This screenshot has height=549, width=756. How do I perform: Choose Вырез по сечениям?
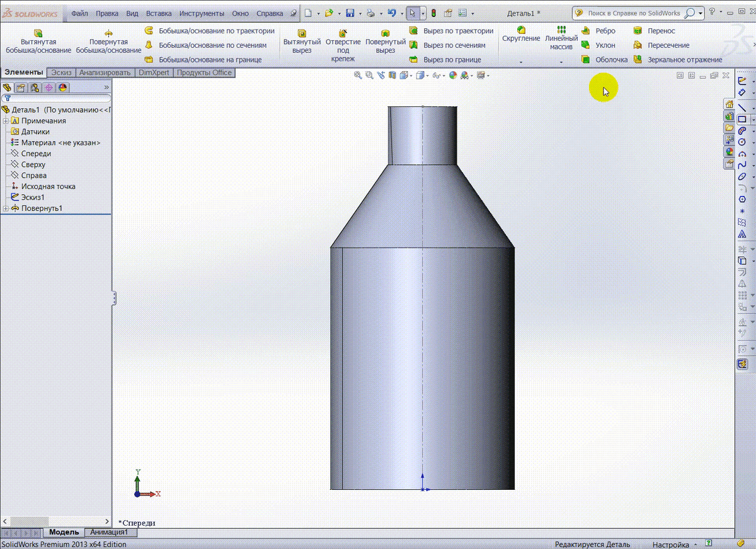[448, 45]
